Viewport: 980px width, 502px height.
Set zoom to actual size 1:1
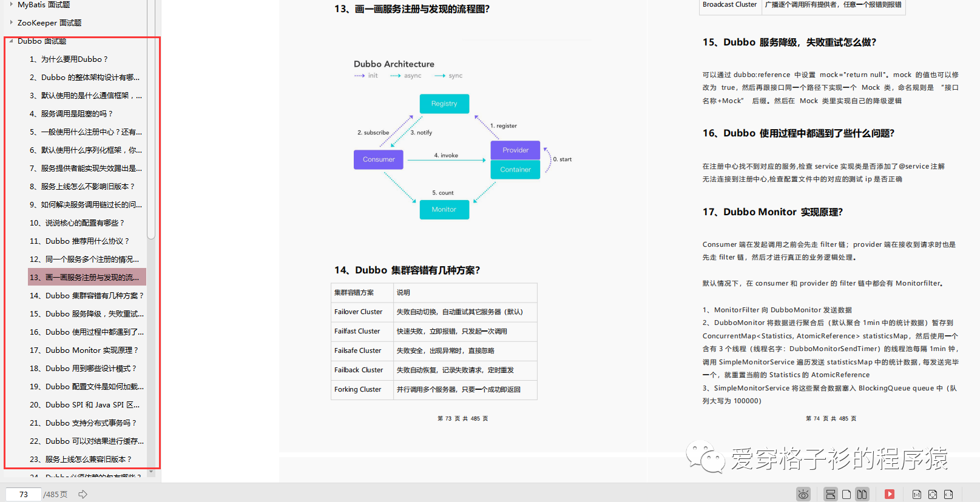click(x=917, y=494)
